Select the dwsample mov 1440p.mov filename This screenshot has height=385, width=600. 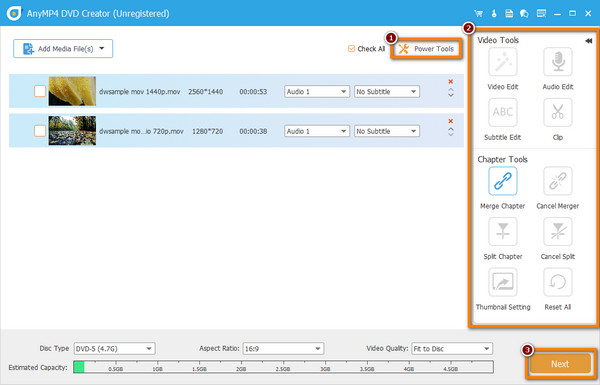point(139,92)
